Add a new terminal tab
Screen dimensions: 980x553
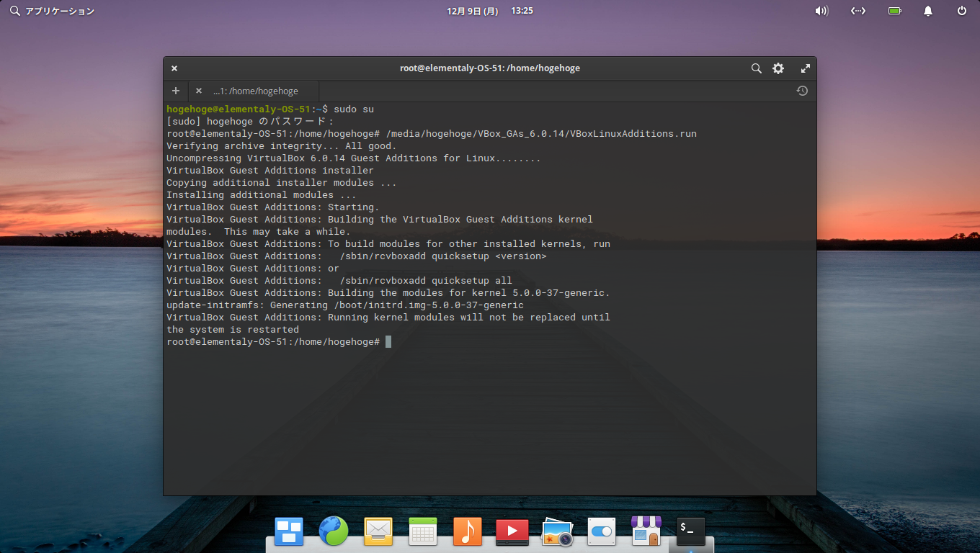tap(175, 91)
